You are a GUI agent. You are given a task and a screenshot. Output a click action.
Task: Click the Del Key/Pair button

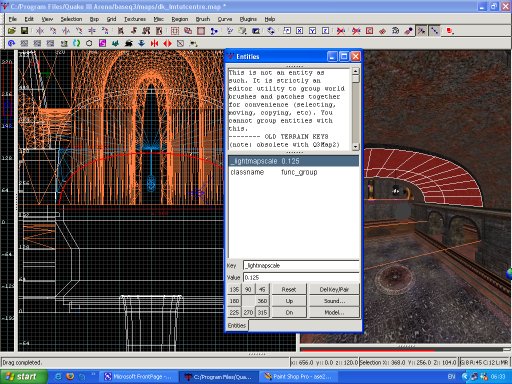(334, 289)
